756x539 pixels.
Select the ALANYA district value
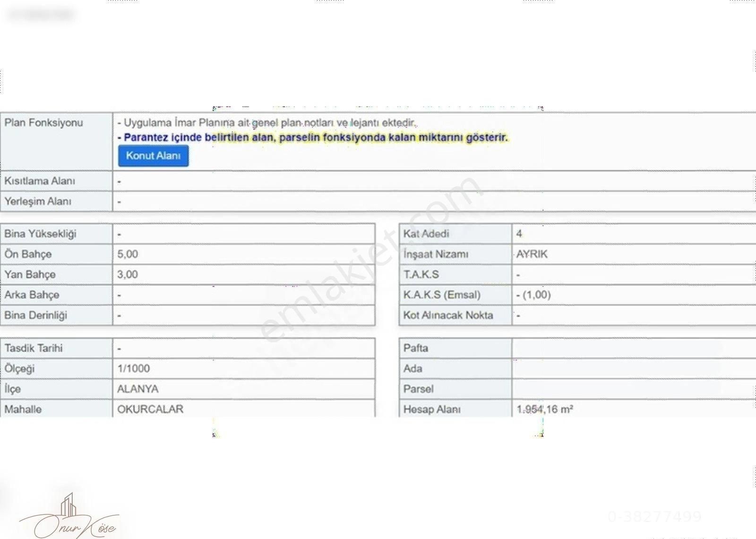click(x=138, y=389)
